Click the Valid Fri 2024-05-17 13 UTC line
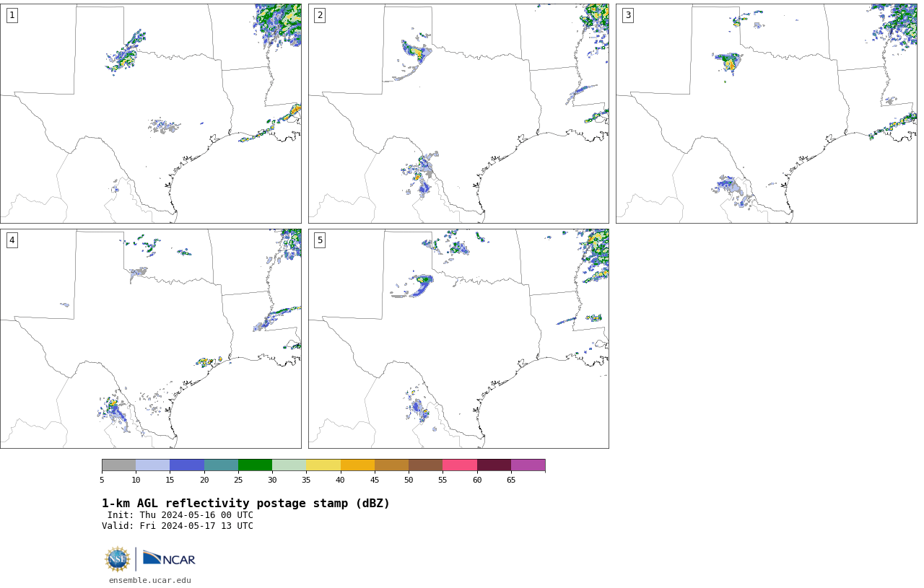The height and width of the screenshot is (588, 924). point(178,526)
